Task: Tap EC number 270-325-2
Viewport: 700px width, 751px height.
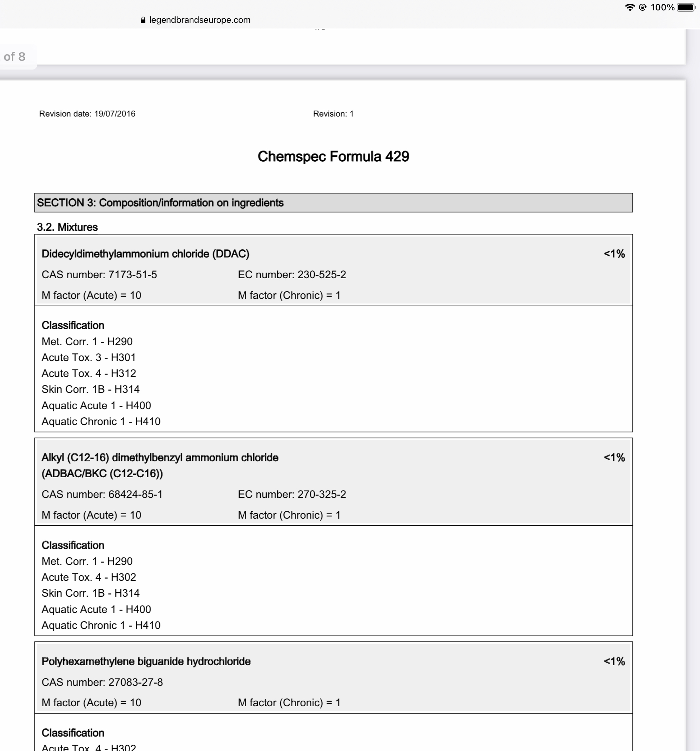Action: pos(292,495)
